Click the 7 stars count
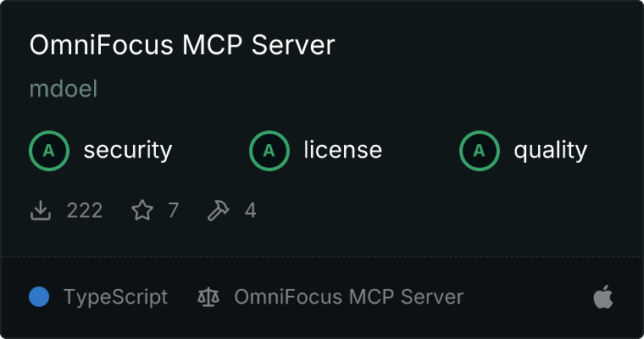The height and width of the screenshot is (339, 644). pos(174,211)
